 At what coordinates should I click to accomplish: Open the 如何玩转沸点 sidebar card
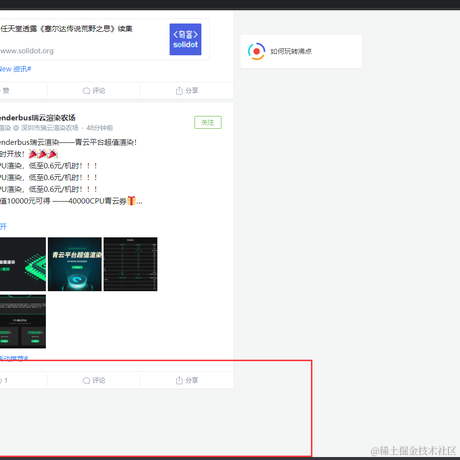coord(301,51)
